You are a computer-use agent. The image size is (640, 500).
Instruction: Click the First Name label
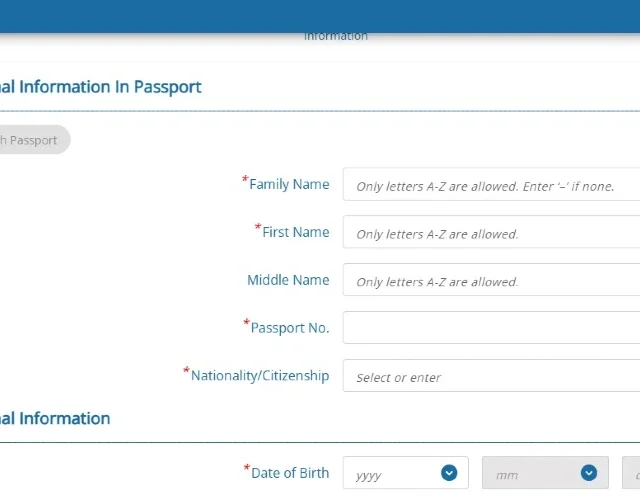295,232
